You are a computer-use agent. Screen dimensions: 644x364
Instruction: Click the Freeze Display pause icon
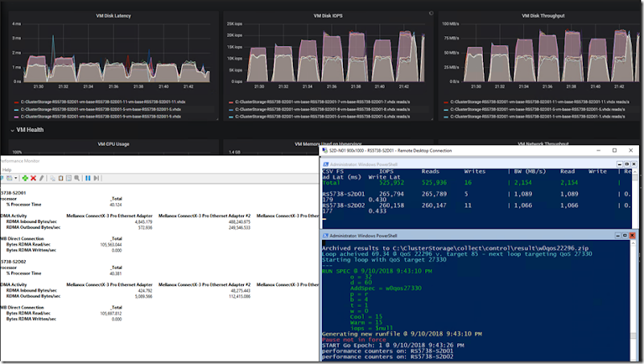[86, 177]
